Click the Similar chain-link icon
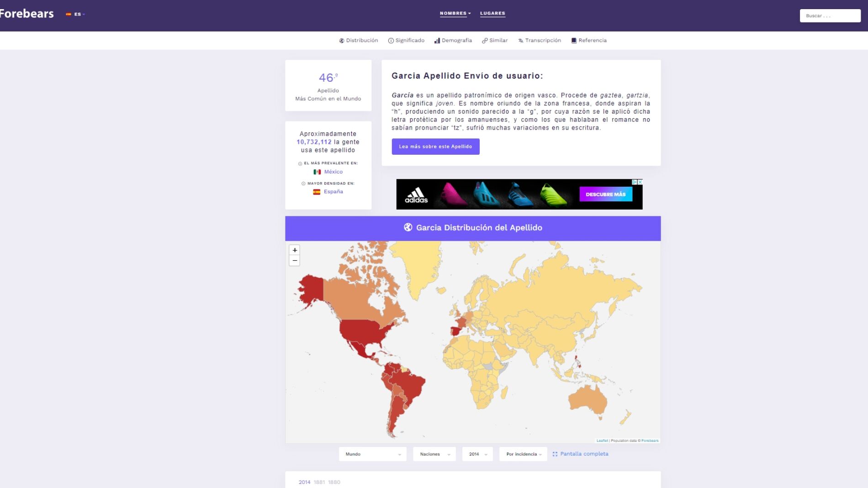The height and width of the screenshot is (488, 868). pyautogui.click(x=485, y=40)
